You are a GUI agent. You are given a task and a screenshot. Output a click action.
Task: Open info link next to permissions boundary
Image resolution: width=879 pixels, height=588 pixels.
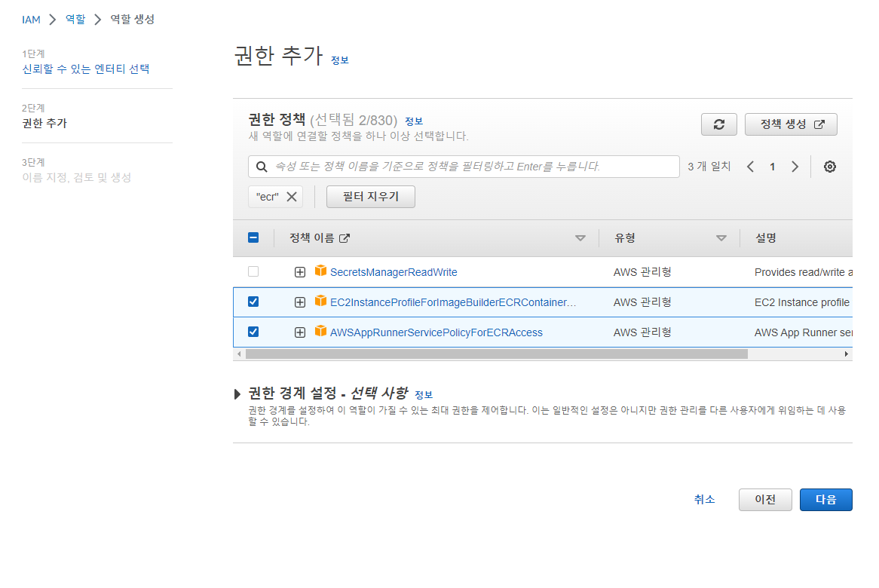(x=423, y=394)
